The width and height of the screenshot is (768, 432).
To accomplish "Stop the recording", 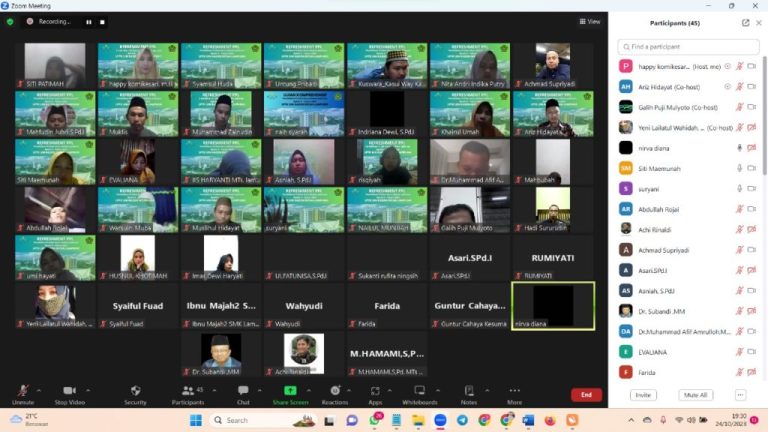I will pyautogui.click(x=102, y=22).
